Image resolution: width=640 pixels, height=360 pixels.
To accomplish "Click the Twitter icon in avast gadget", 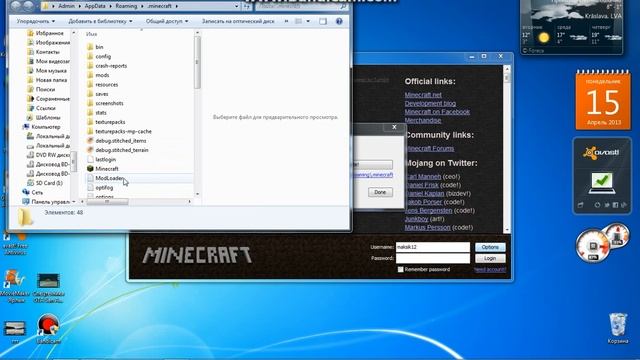I will click(x=607, y=205).
